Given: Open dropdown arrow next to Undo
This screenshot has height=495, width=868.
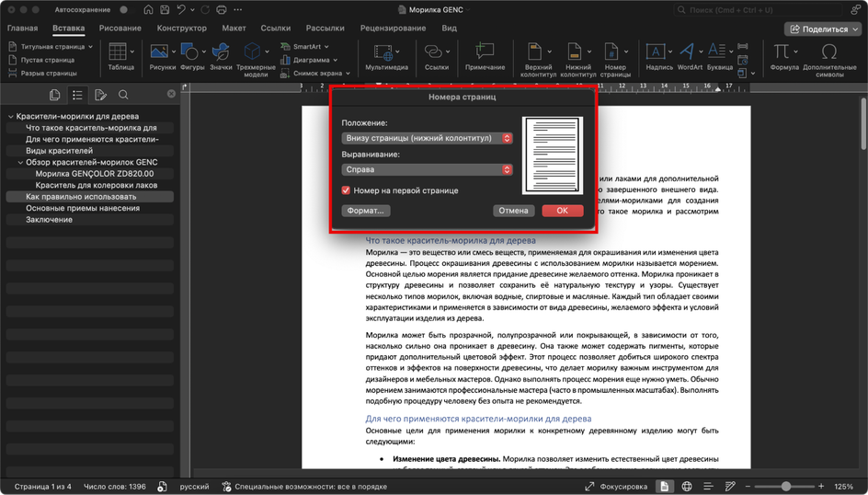Looking at the screenshot, I should click(x=193, y=9).
